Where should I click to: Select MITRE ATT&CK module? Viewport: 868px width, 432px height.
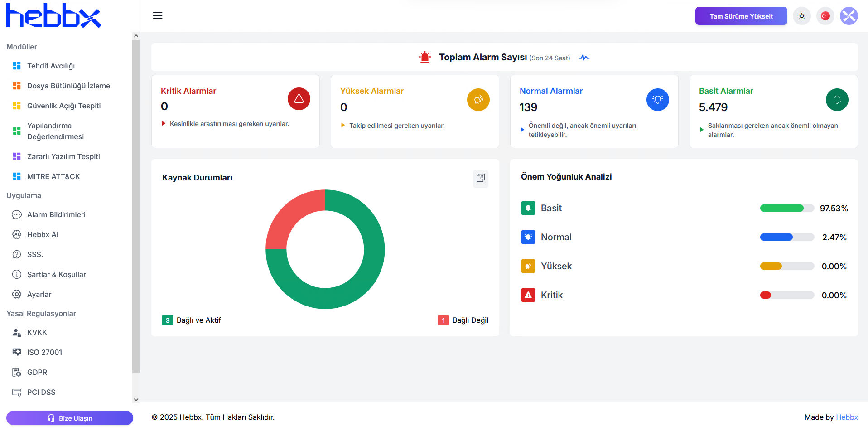tap(53, 176)
